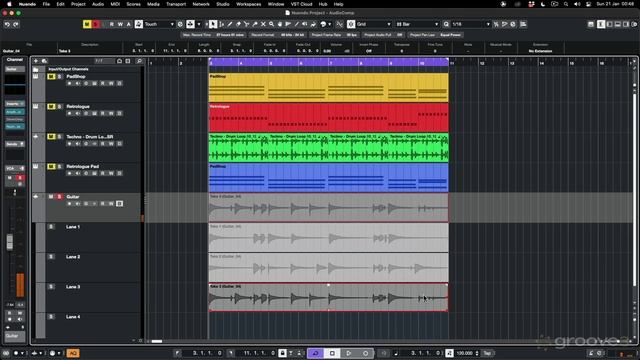This screenshot has height=360, width=640.
Task: Expand the Inserts section in channel inspector
Action: coord(15,104)
